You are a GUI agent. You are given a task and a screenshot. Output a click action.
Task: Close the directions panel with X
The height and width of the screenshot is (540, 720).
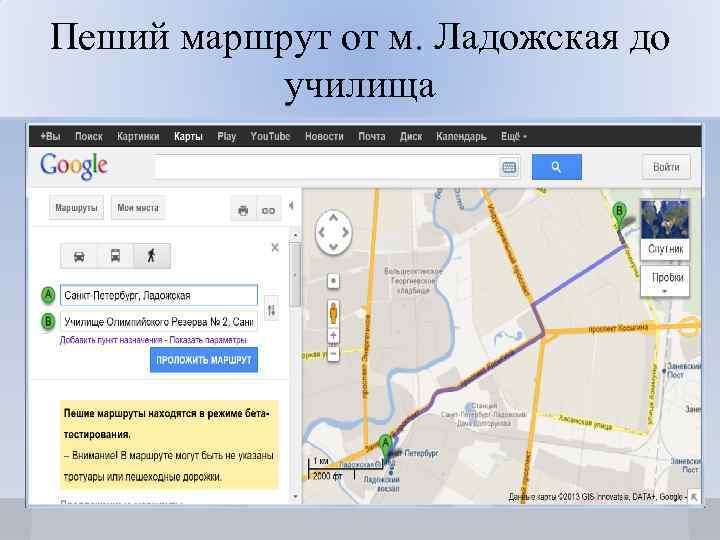[275, 248]
